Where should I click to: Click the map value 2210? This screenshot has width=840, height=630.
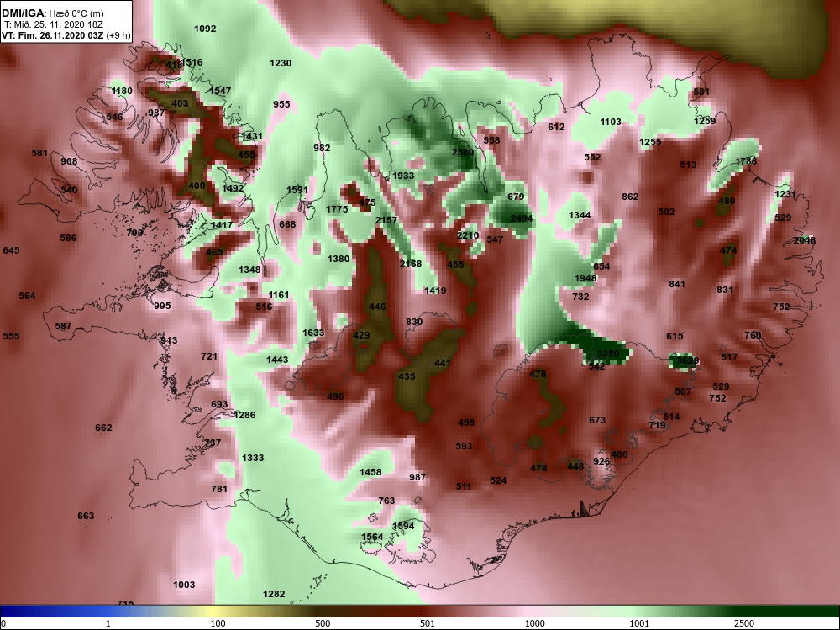click(468, 235)
